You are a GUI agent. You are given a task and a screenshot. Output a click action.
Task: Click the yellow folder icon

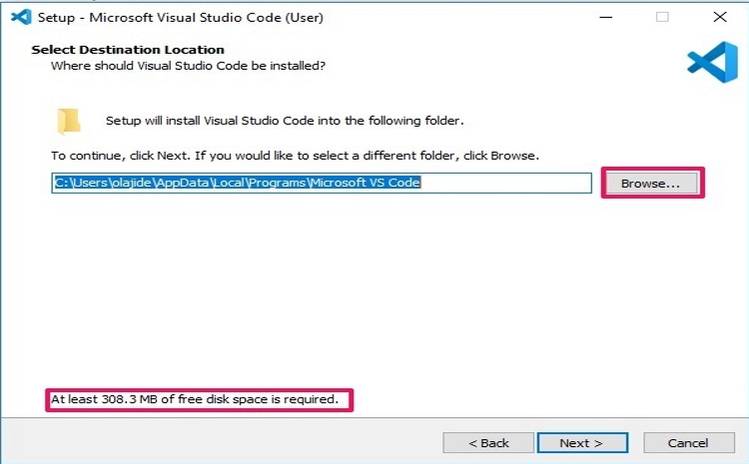[x=68, y=121]
